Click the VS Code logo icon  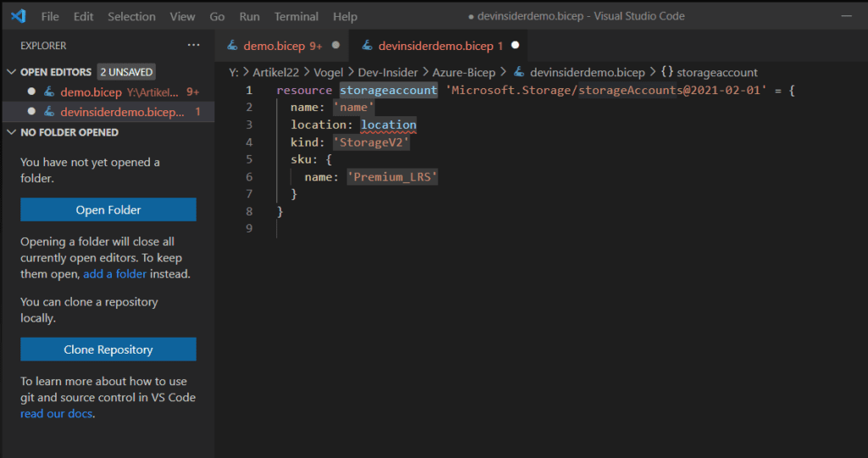click(x=19, y=15)
